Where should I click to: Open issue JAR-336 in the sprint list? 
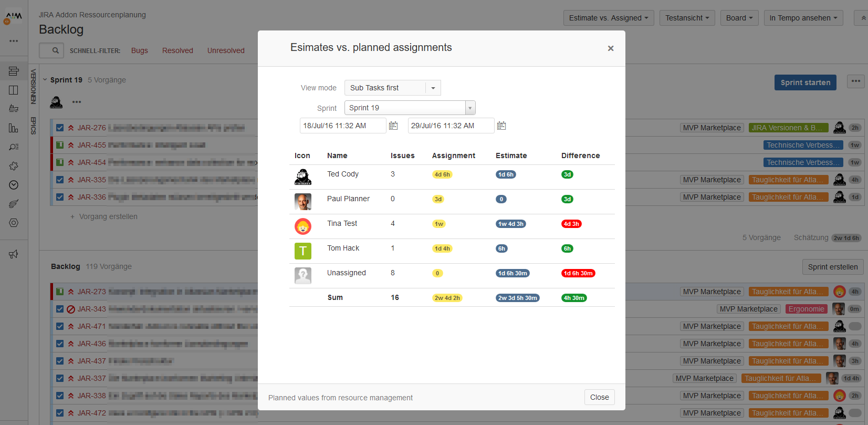click(x=92, y=197)
